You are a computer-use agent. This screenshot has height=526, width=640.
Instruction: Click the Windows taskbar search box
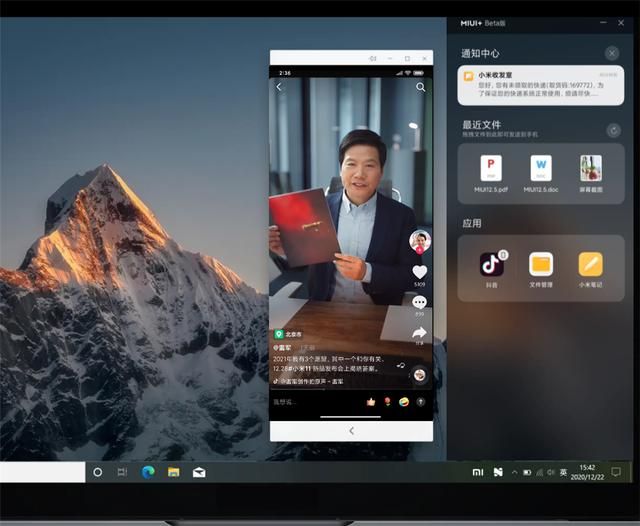[42, 472]
